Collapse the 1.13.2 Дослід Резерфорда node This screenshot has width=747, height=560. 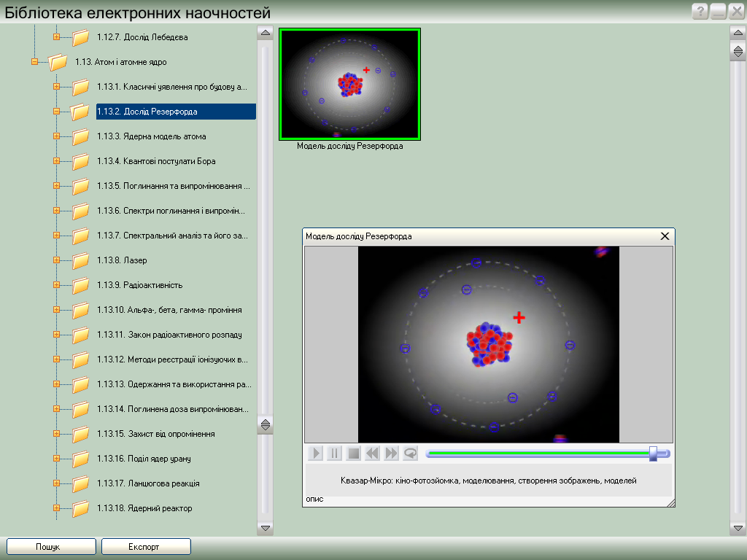click(x=56, y=112)
